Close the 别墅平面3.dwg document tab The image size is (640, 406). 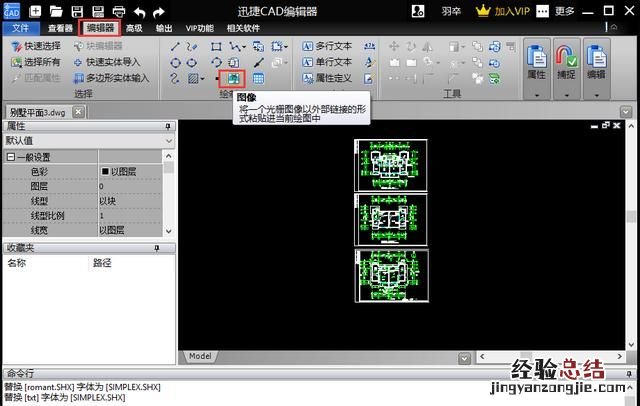79,111
